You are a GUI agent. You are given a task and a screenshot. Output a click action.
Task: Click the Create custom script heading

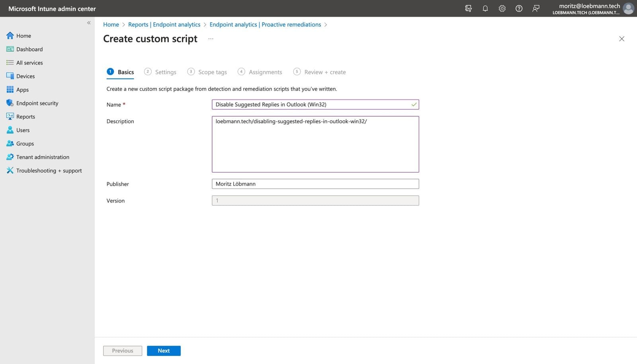150,39
